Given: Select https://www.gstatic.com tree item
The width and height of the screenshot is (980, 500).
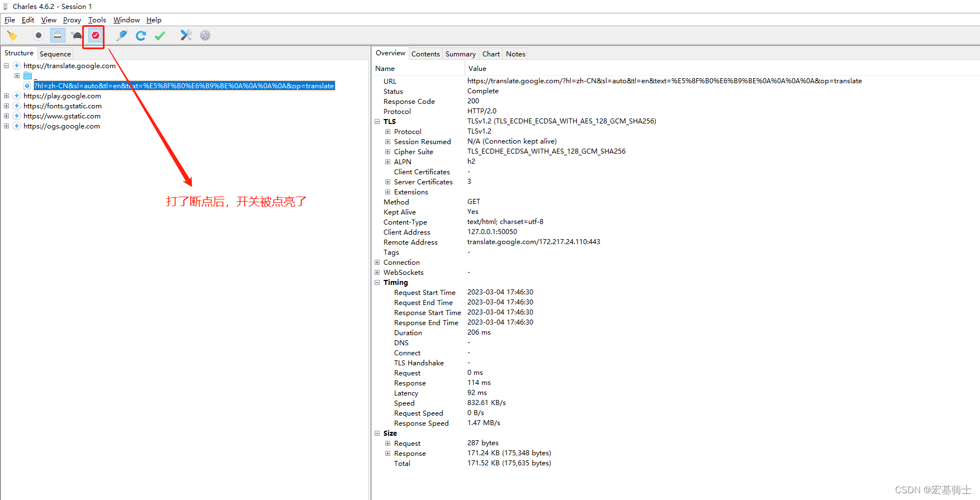Looking at the screenshot, I should coord(62,116).
